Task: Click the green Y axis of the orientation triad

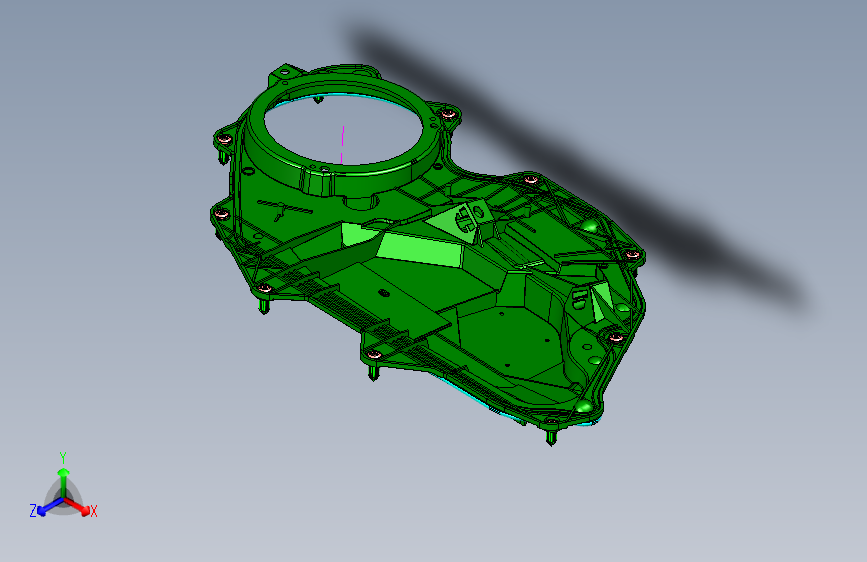Action: coord(64,483)
